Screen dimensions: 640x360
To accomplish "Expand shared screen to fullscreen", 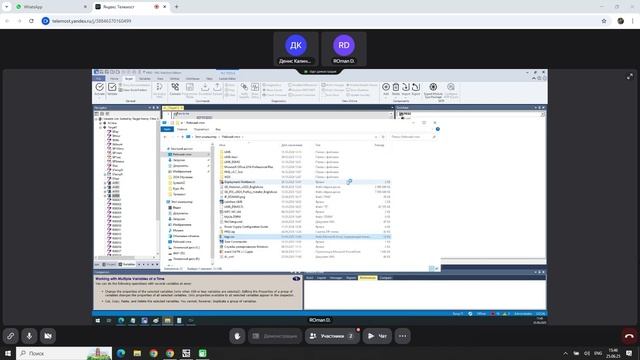I will click(x=630, y=76).
